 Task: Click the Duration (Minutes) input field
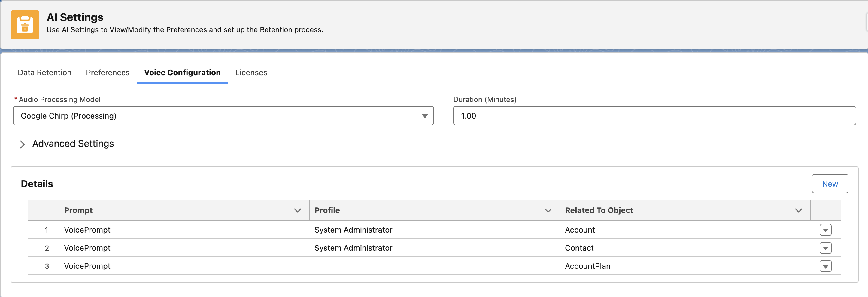tap(654, 116)
